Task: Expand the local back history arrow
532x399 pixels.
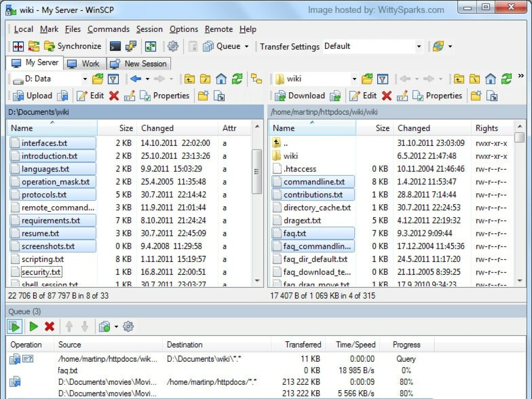Action: 147,79
